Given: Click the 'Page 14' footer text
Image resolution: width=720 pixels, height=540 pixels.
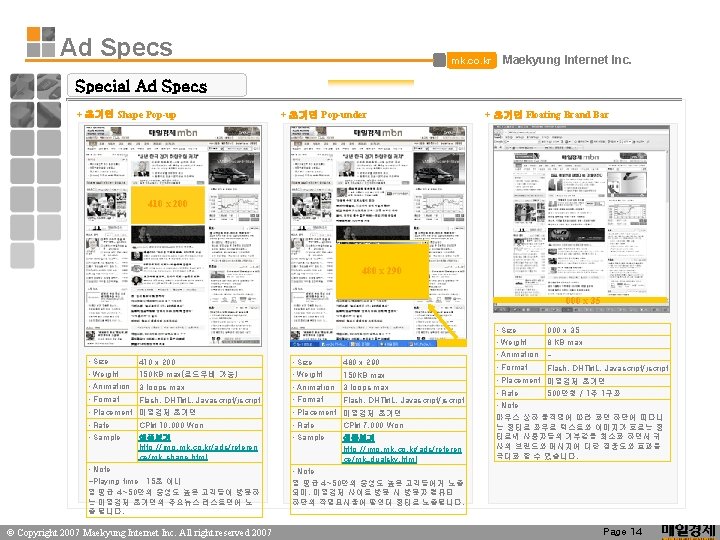Looking at the screenshot, I should coord(622,532).
